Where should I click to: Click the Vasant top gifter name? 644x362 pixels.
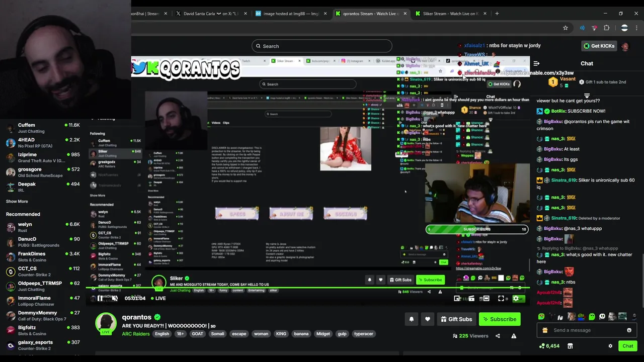pyautogui.click(x=568, y=80)
